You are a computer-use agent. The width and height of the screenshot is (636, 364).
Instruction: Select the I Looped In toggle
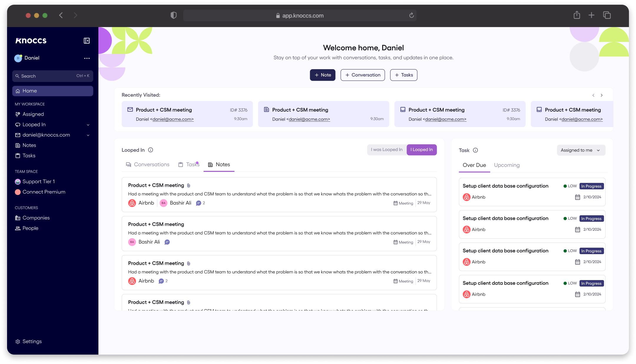(x=421, y=150)
